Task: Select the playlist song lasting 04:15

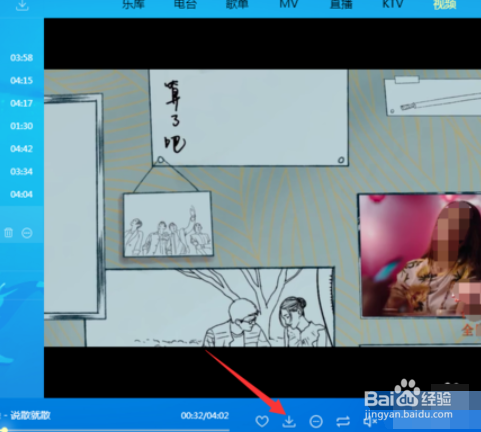Action: [x=21, y=80]
